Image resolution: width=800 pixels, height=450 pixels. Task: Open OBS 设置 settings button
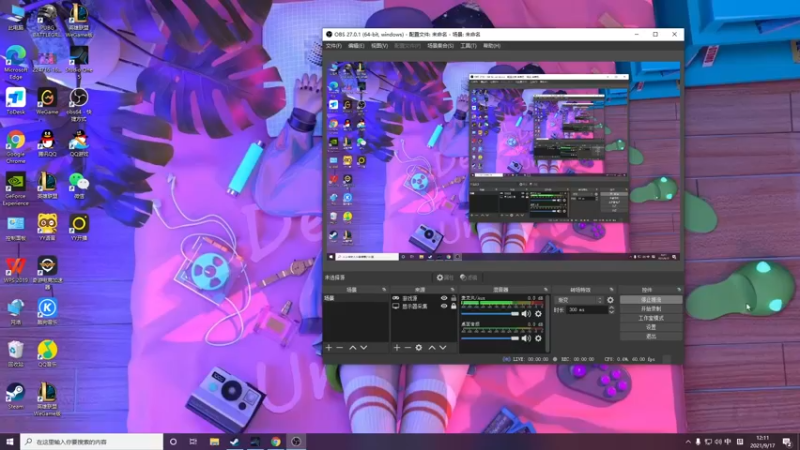651,327
